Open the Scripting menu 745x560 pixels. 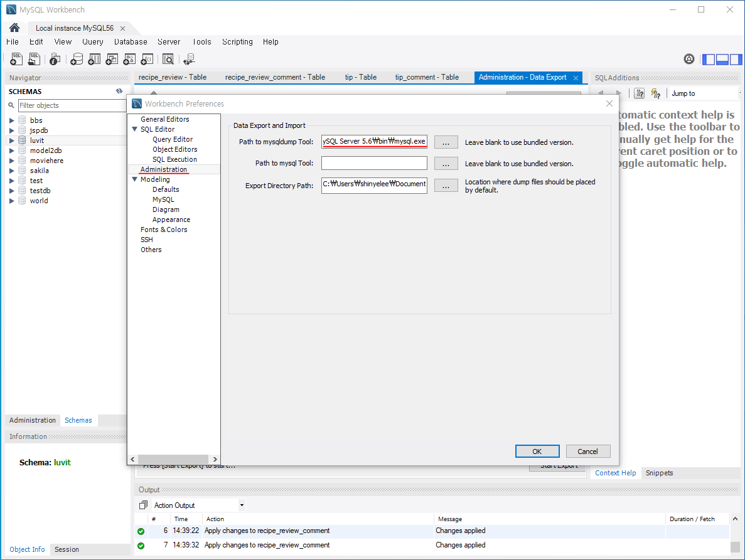238,42
